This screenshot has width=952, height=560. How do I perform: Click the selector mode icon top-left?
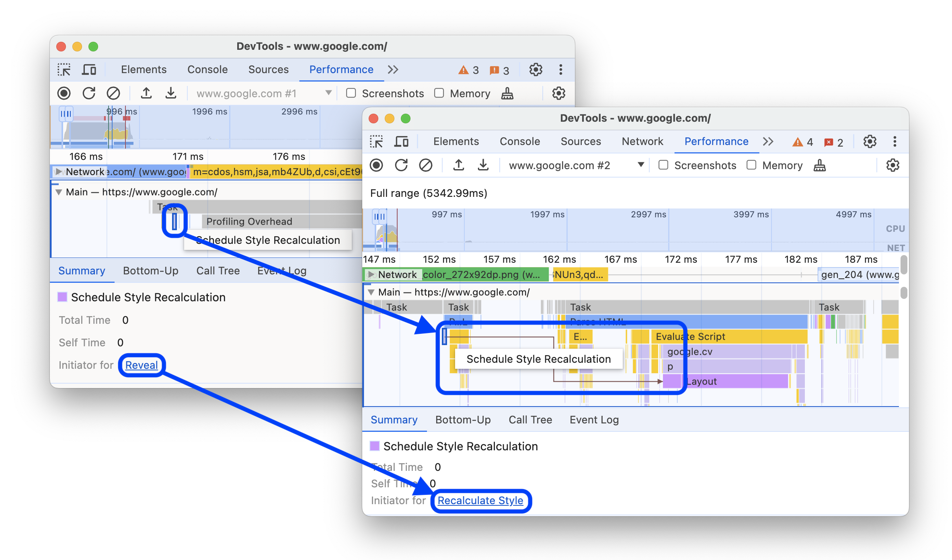66,69
